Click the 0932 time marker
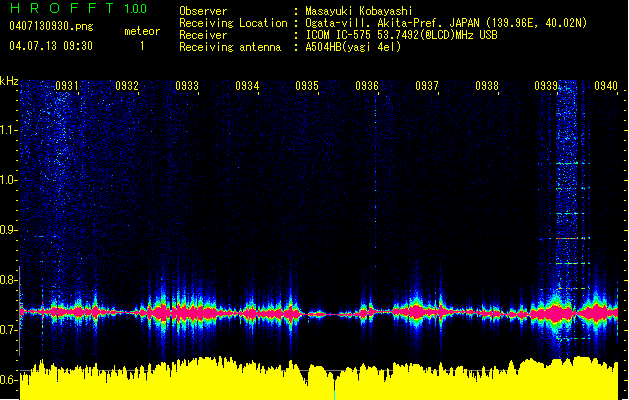 pyautogui.click(x=127, y=86)
